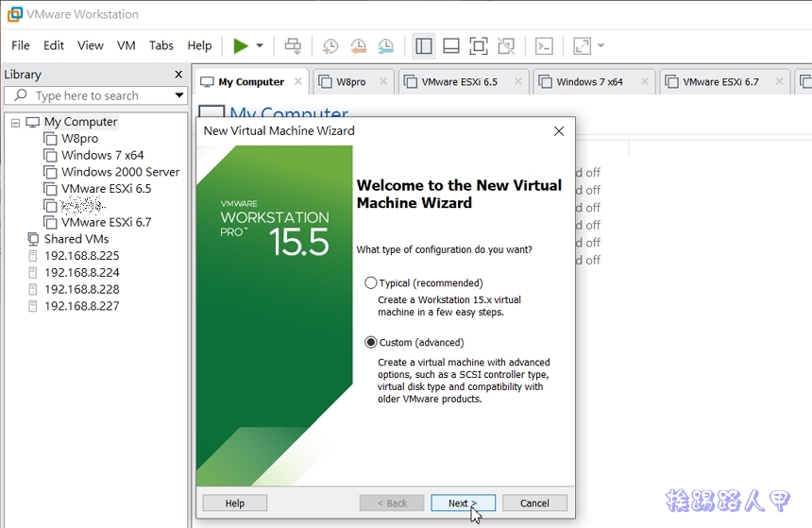The height and width of the screenshot is (528, 812).
Task: Toggle the thumbnail bar icon
Action: [x=451, y=45]
